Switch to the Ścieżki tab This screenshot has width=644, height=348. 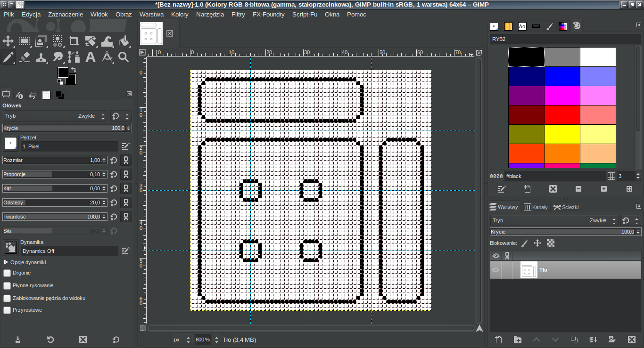pyautogui.click(x=566, y=207)
